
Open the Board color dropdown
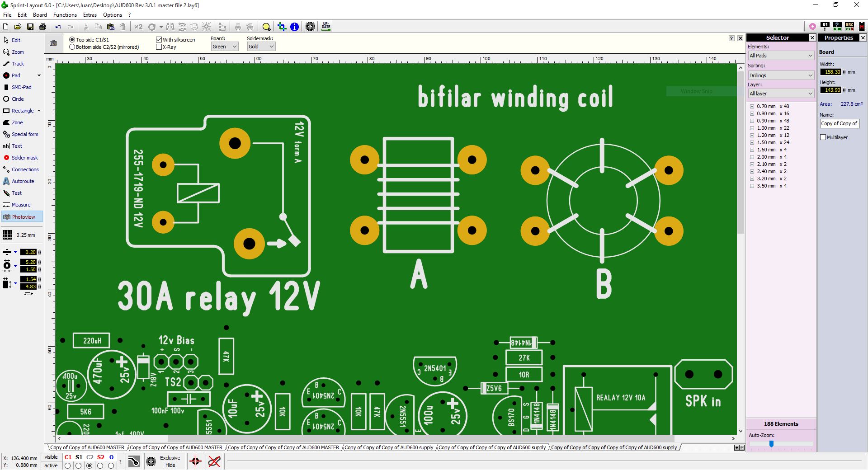(x=224, y=47)
